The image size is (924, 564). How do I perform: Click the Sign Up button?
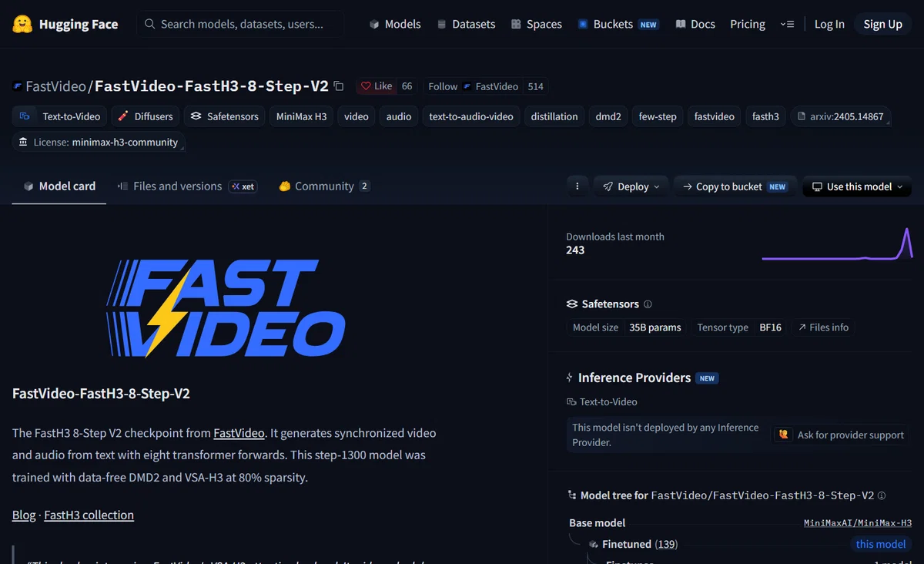pos(882,24)
